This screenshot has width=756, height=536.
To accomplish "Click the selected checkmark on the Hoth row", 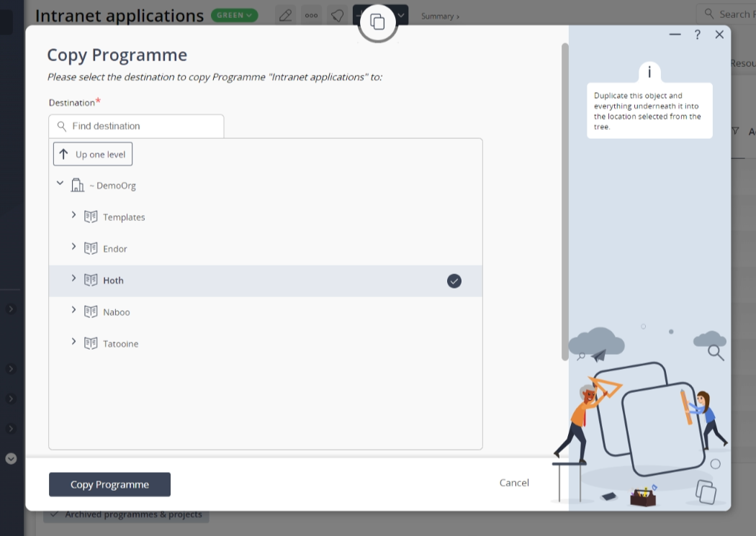I will [454, 281].
